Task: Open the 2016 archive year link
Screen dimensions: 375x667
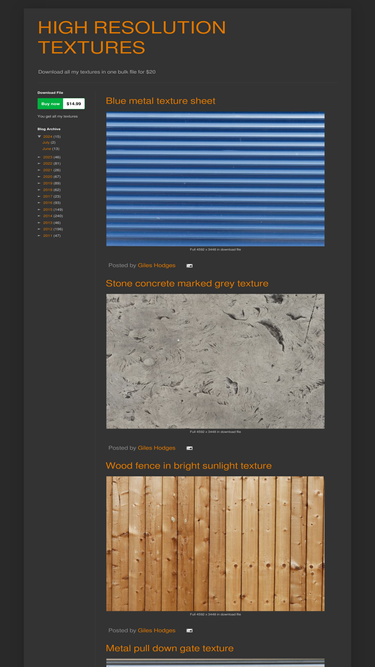Action: click(x=48, y=203)
